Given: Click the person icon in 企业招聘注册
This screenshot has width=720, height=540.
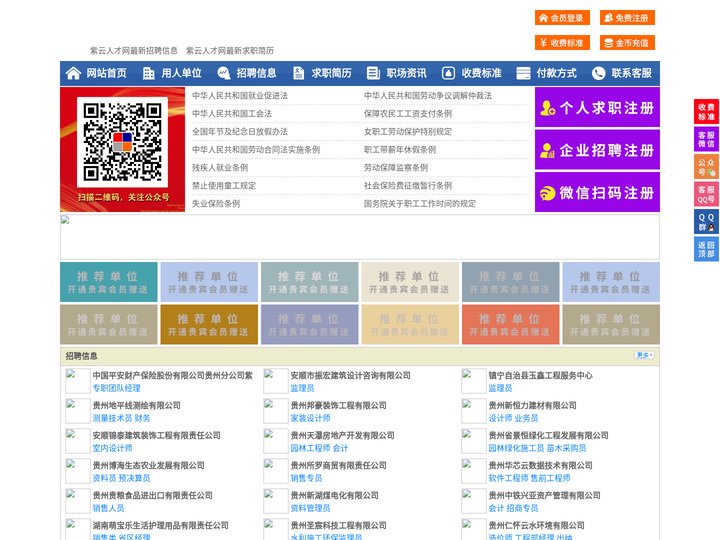Looking at the screenshot, I should click(x=547, y=151).
